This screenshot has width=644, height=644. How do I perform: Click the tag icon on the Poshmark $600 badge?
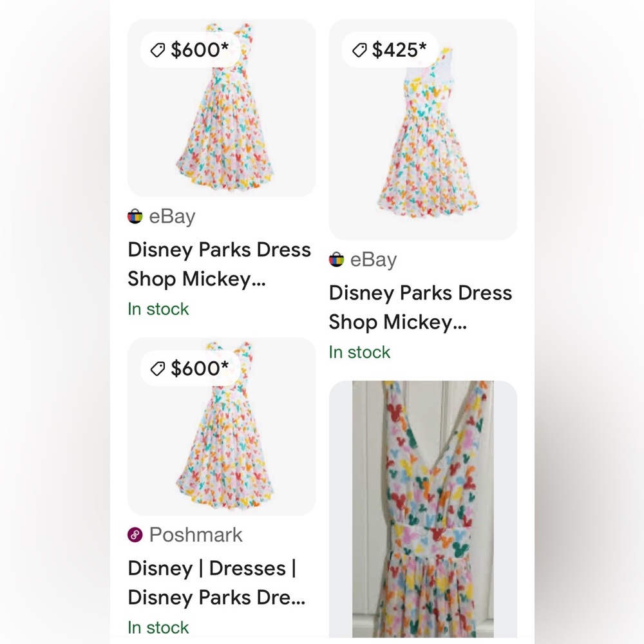point(158,368)
